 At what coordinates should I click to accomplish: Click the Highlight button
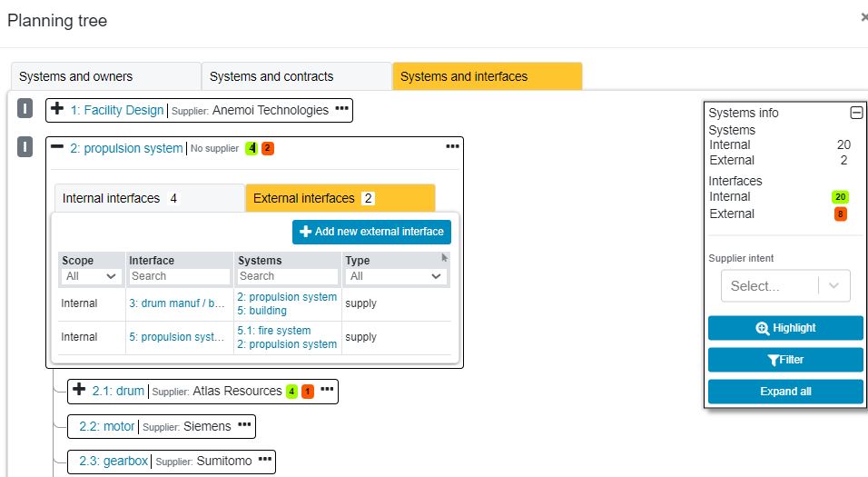pos(785,328)
